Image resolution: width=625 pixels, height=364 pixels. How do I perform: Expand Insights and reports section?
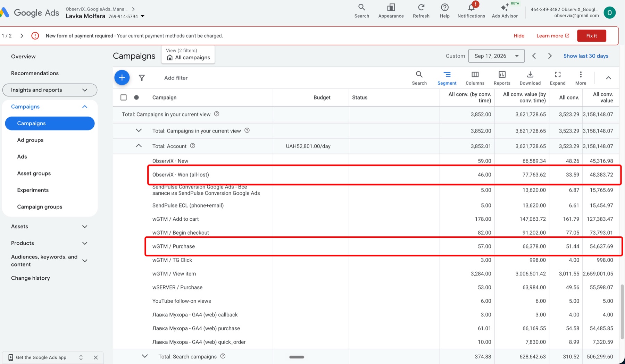(50, 90)
